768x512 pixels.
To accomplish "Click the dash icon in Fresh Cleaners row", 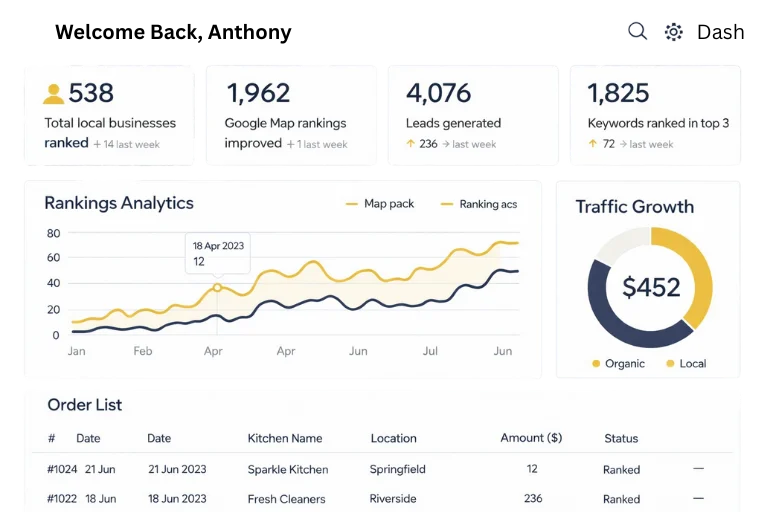I will [x=698, y=498].
